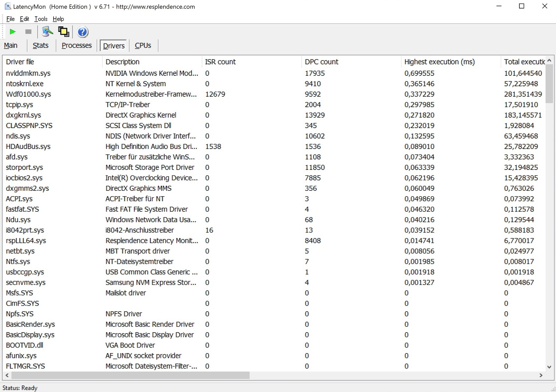Viewport: 556px width, 392px height.
Task: Select the Msfs.SYS driver row
Action: (x=274, y=293)
